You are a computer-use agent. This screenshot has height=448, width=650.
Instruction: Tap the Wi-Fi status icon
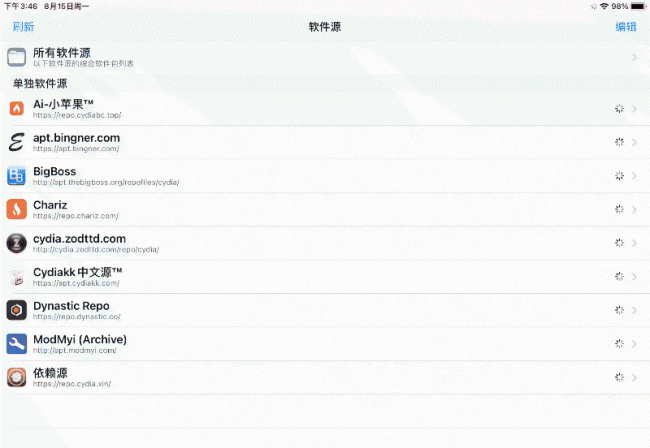point(604,6)
